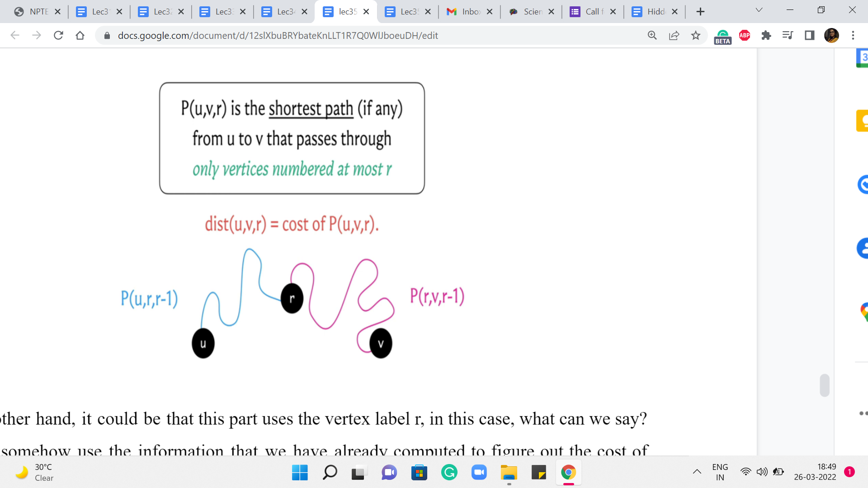Open the zoom magnifier icon in address bar

pos(652,35)
